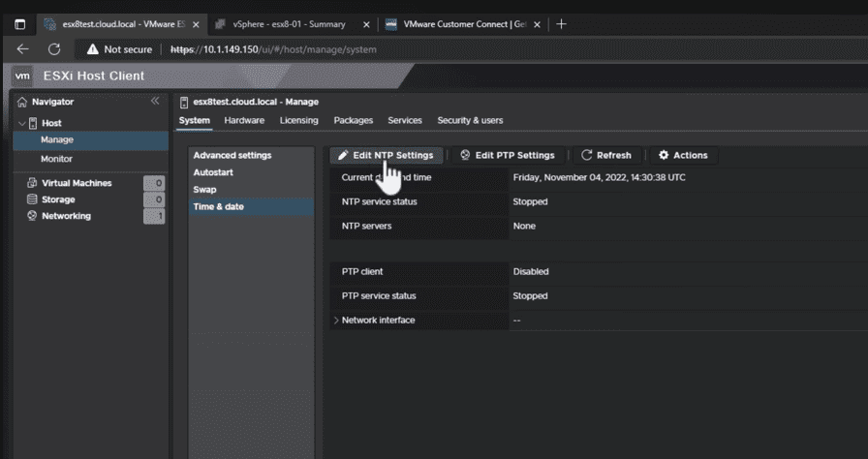Select Monitor under Host
The width and height of the screenshot is (868, 459).
point(56,159)
